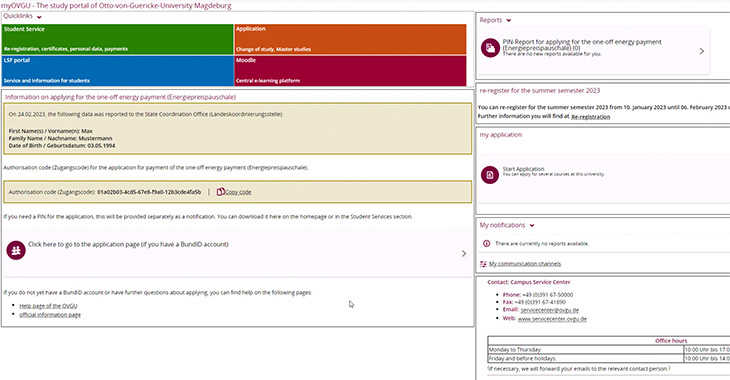Email servicecenter@ovgu.de

tap(550, 310)
